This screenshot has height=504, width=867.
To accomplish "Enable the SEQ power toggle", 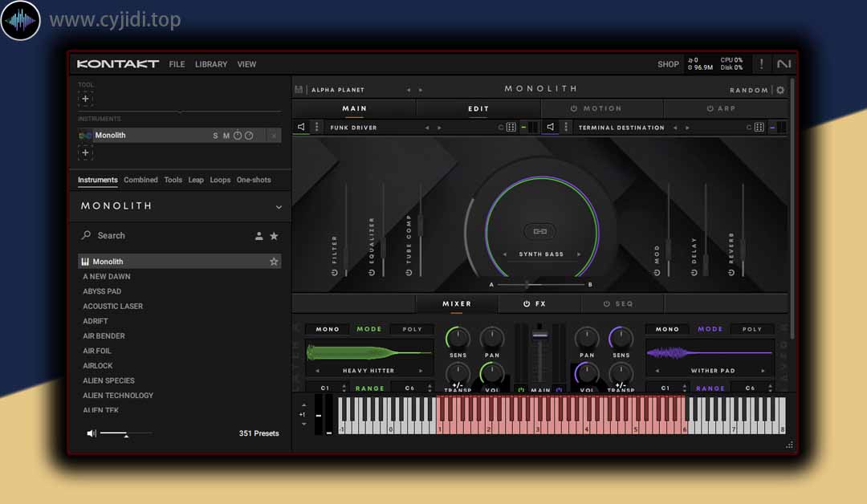I will (x=607, y=304).
